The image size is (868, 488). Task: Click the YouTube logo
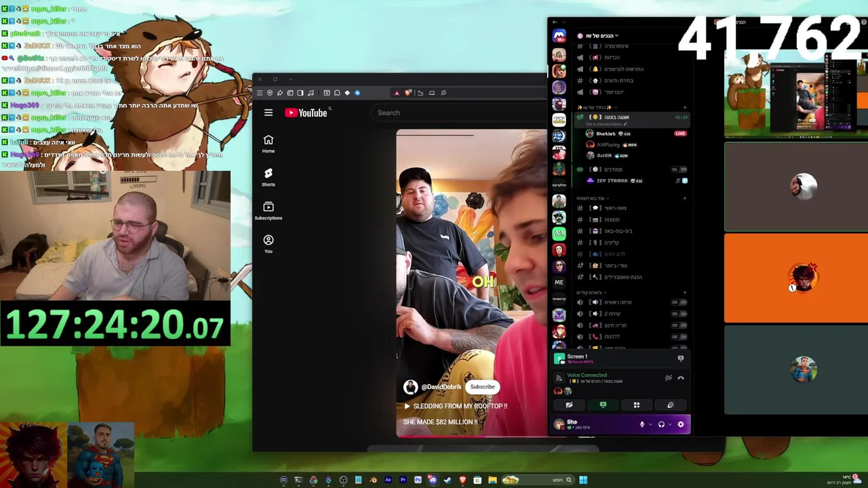pyautogui.click(x=306, y=113)
